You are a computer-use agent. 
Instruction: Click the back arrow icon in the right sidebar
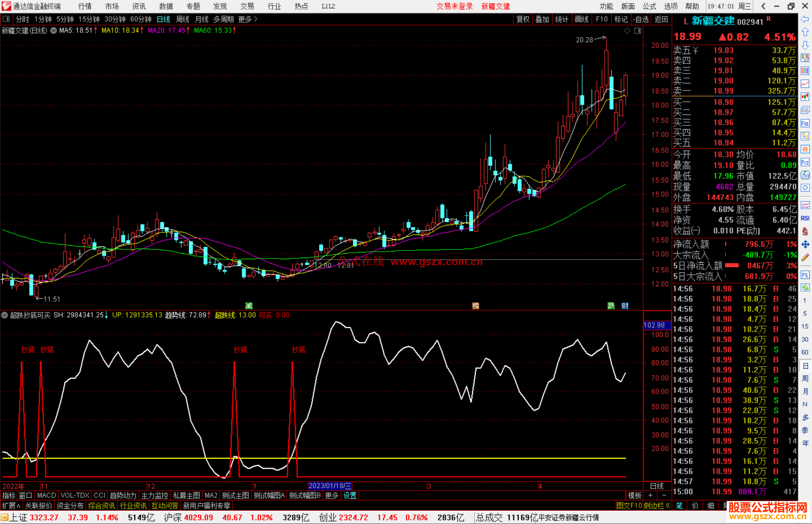pos(805,19)
